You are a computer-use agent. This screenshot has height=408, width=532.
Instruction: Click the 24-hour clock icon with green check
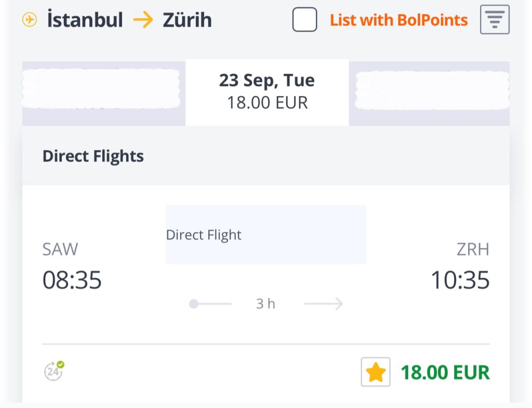[54, 371]
